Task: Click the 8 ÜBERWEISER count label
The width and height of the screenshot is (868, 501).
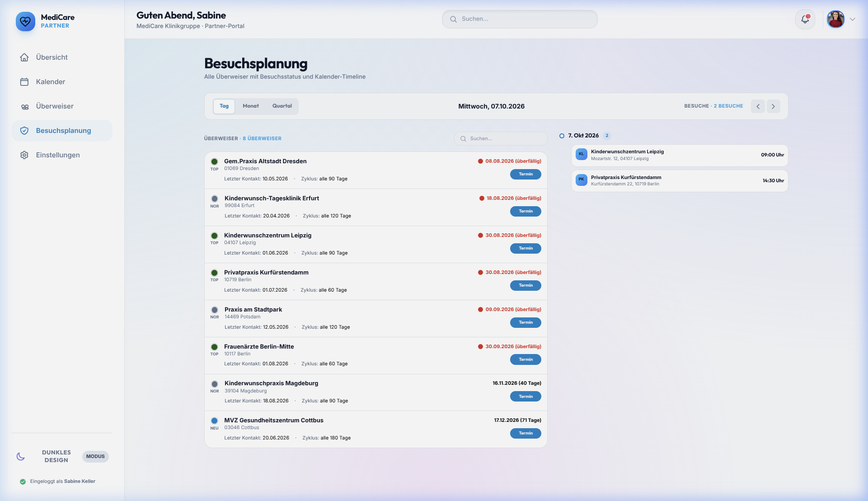Action: pyautogui.click(x=262, y=139)
